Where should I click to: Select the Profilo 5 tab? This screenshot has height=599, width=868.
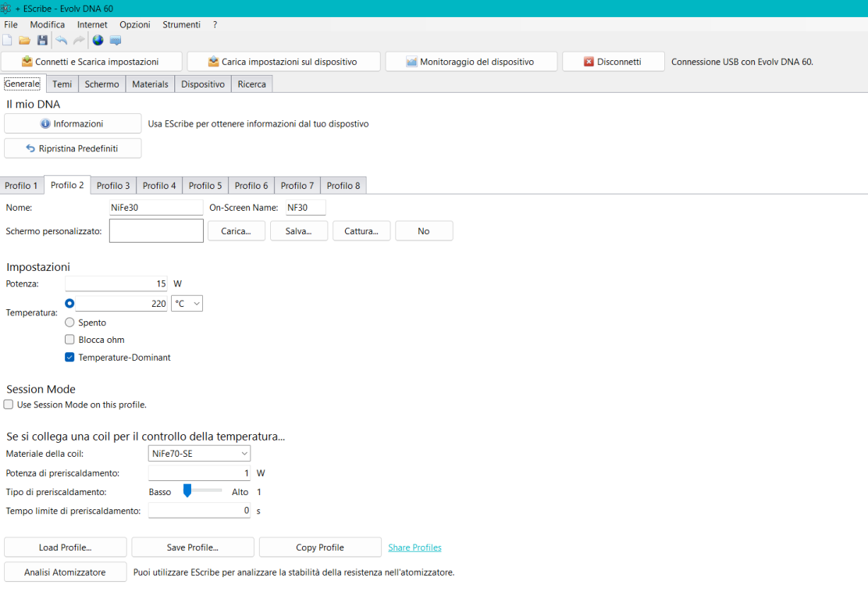coord(205,185)
